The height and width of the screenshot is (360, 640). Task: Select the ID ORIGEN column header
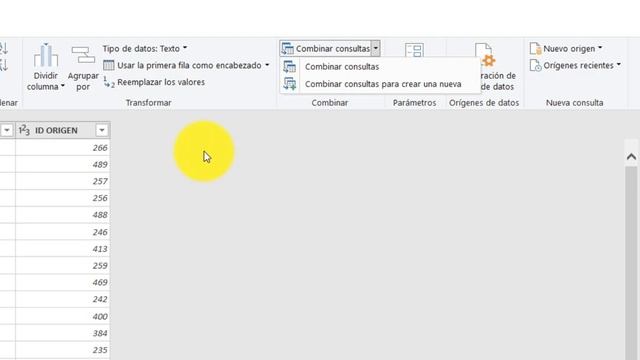[63, 130]
